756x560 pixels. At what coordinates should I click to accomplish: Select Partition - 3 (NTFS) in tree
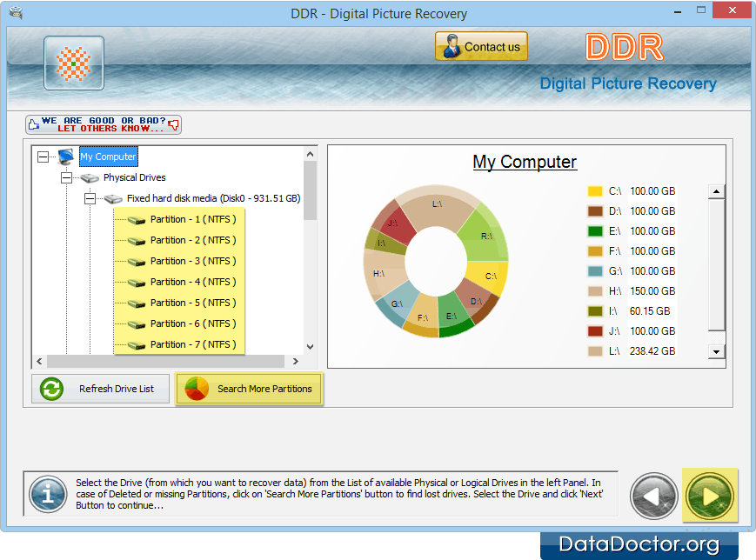[x=192, y=261]
